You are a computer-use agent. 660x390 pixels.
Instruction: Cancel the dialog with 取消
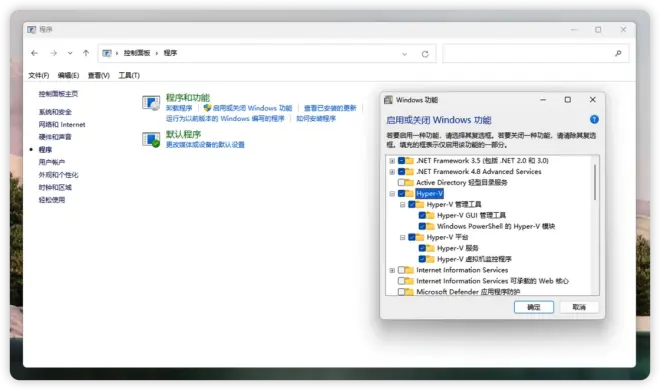[579, 307]
